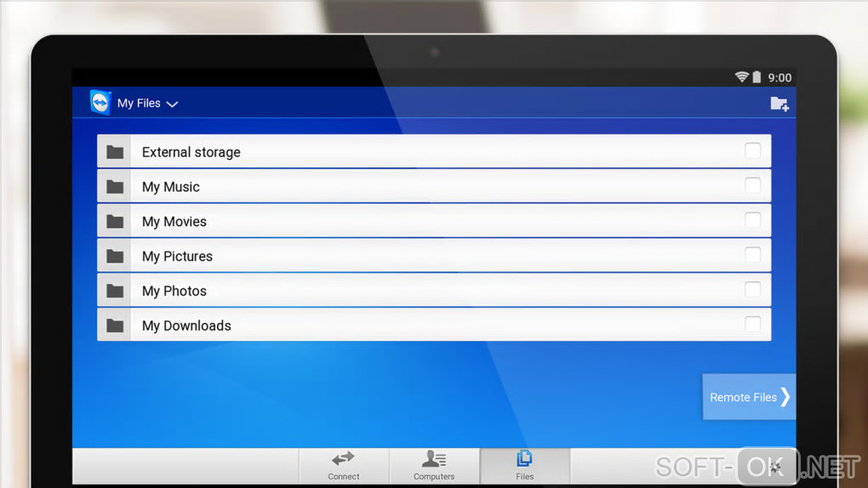Click the TeamViewer logo icon
Viewport: 868px width, 488px height.
tap(100, 102)
